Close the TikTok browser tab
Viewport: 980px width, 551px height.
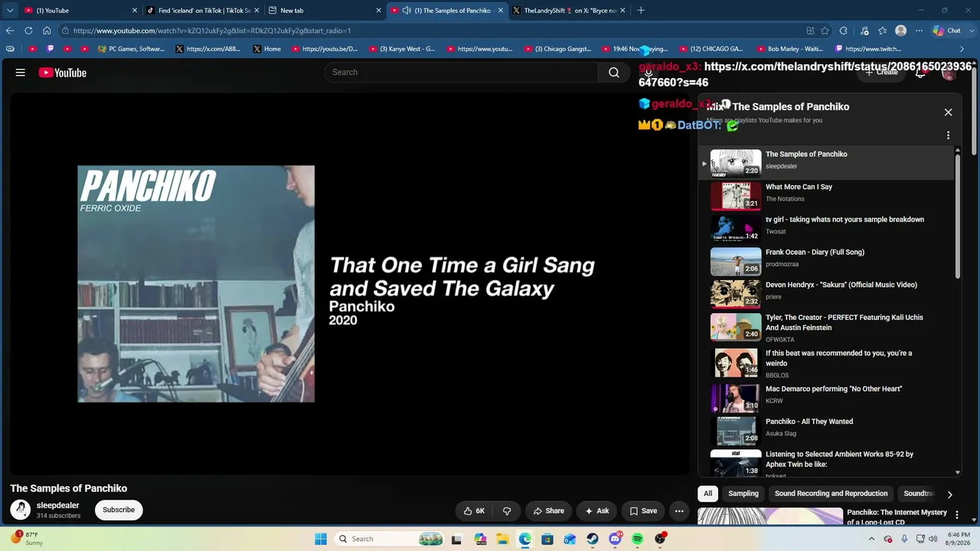click(256, 11)
